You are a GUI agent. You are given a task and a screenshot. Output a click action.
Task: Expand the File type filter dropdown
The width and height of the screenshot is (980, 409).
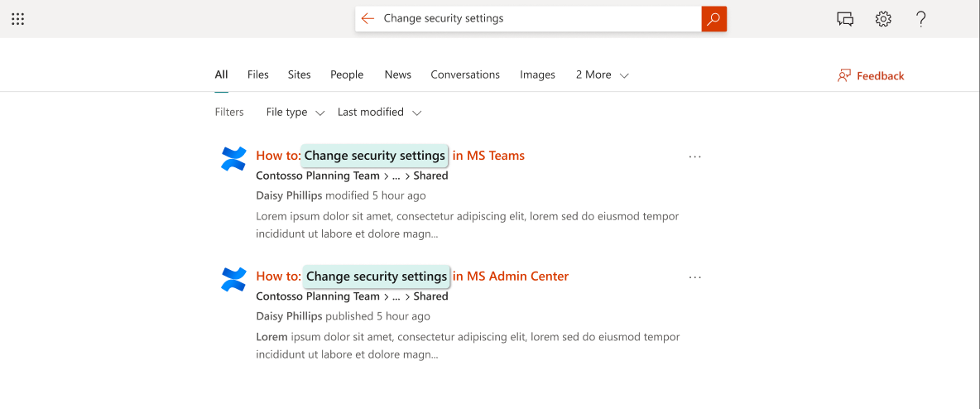(x=295, y=113)
